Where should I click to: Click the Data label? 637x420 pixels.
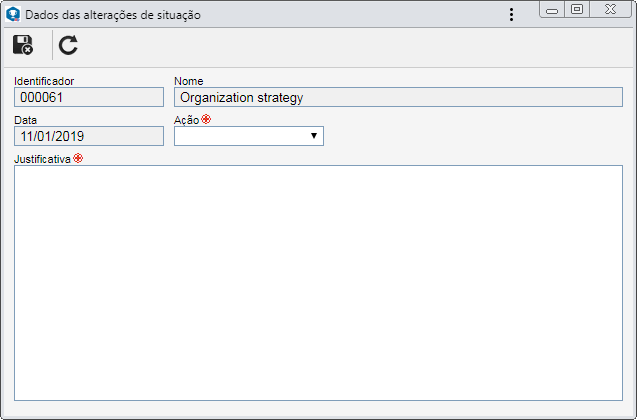click(26, 120)
